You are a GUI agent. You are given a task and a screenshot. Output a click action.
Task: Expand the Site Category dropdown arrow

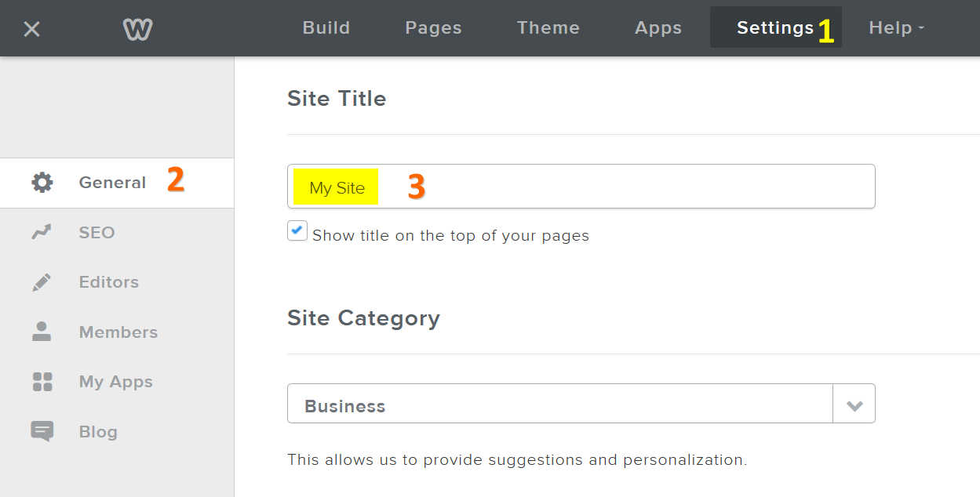(x=854, y=405)
